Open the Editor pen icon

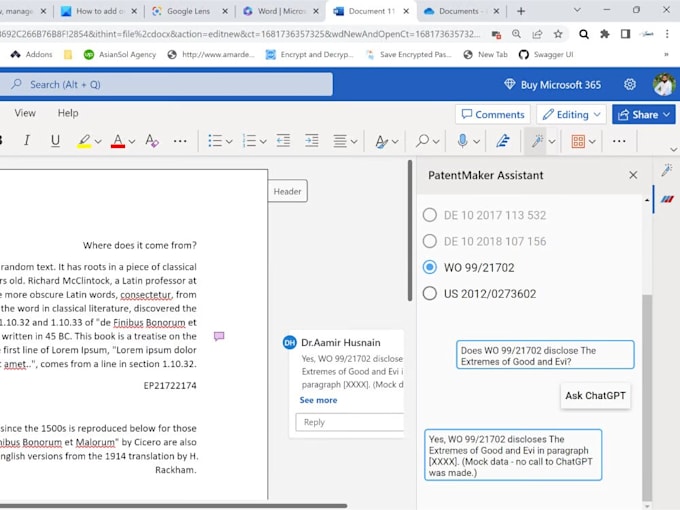click(503, 141)
